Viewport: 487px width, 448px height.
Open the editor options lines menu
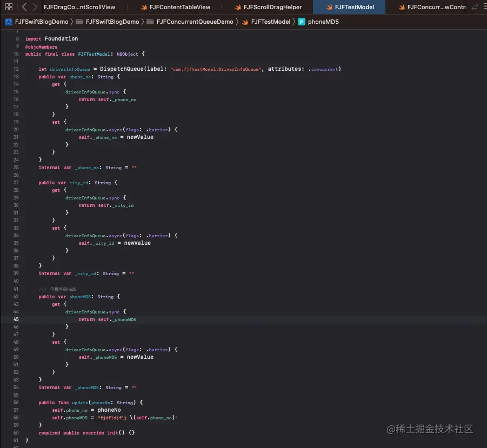(x=484, y=7)
